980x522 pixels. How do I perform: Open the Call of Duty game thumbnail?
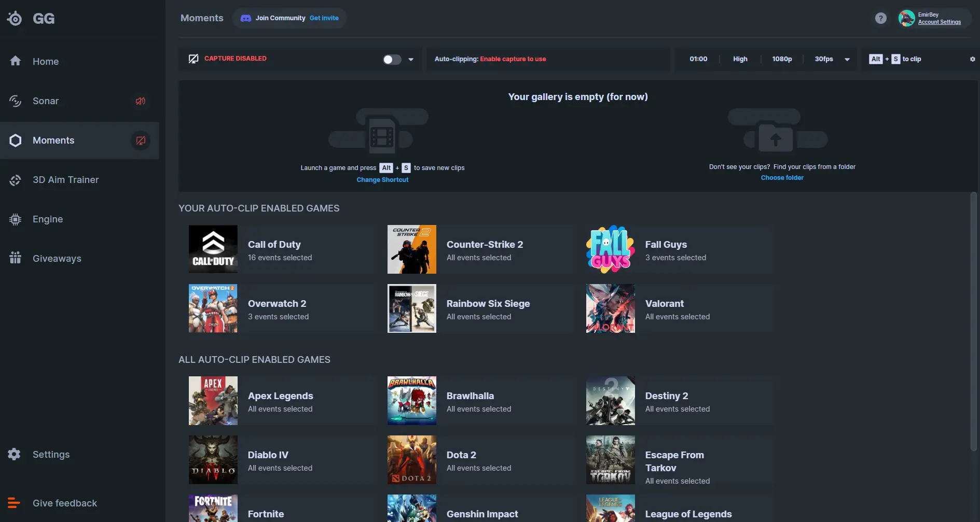pos(213,249)
